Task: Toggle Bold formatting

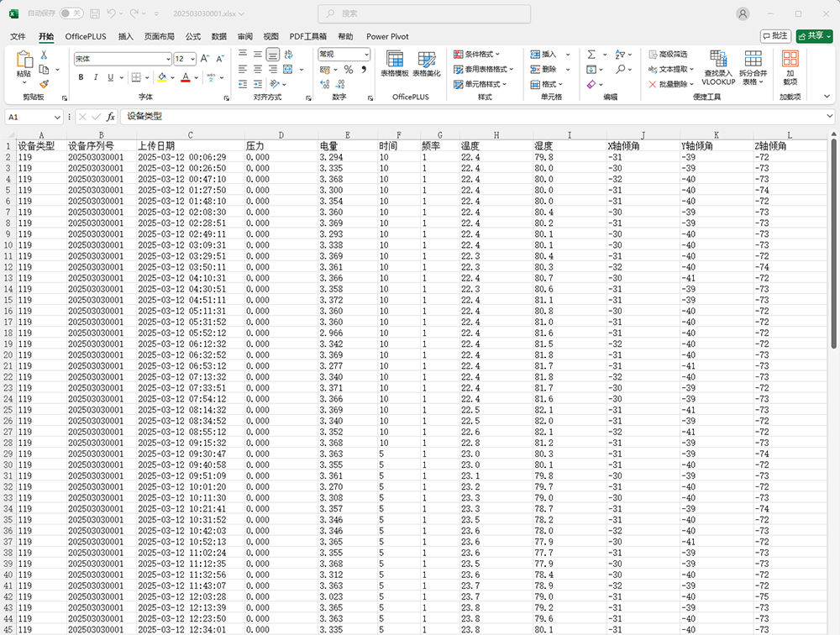Action: click(x=81, y=77)
